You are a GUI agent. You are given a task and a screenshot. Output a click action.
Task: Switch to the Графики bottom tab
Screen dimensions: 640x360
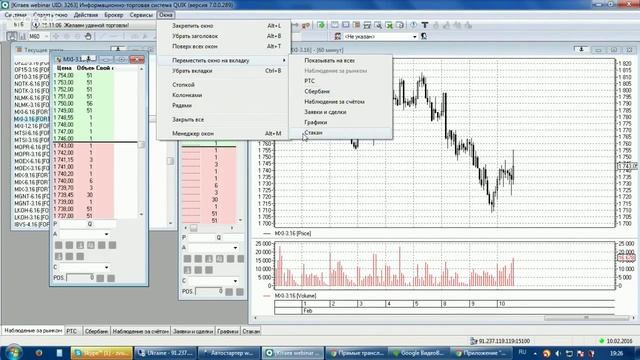(x=227, y=331)
